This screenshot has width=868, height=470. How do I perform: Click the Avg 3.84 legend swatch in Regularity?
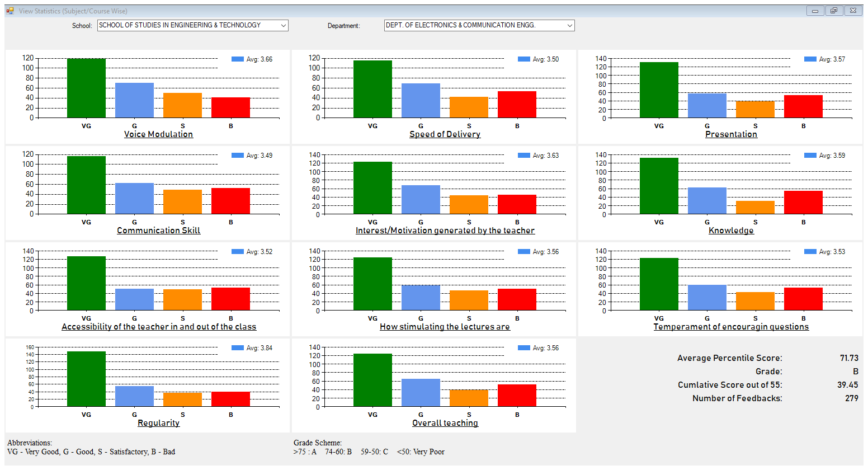(x=238, y=348)
